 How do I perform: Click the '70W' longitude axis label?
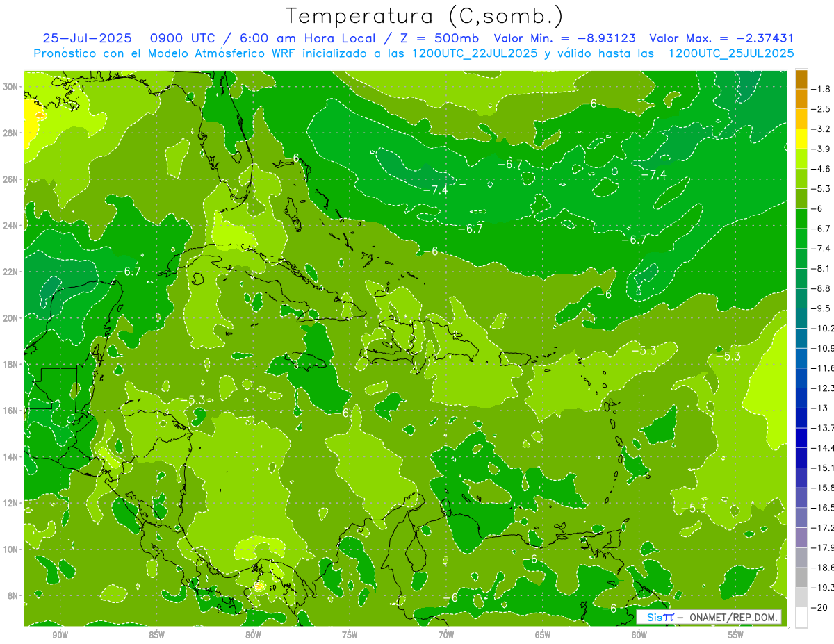pyautogui.click(x=446, y=635)
